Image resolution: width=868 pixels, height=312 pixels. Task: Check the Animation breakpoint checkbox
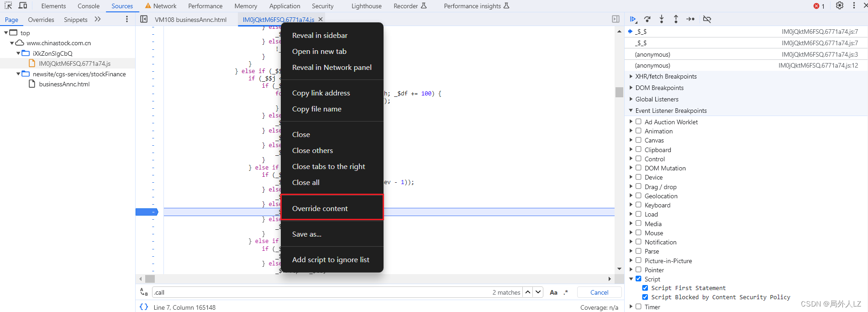pos(638,131)
